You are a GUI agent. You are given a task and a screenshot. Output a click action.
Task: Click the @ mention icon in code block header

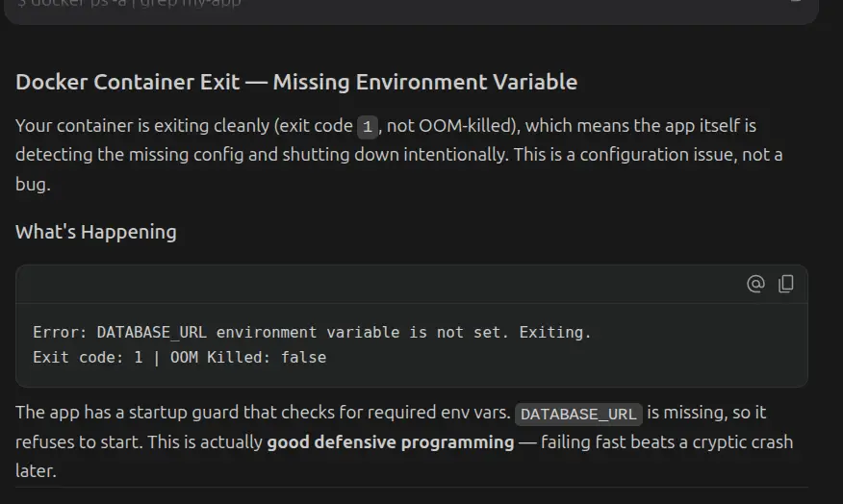(755, 283)
